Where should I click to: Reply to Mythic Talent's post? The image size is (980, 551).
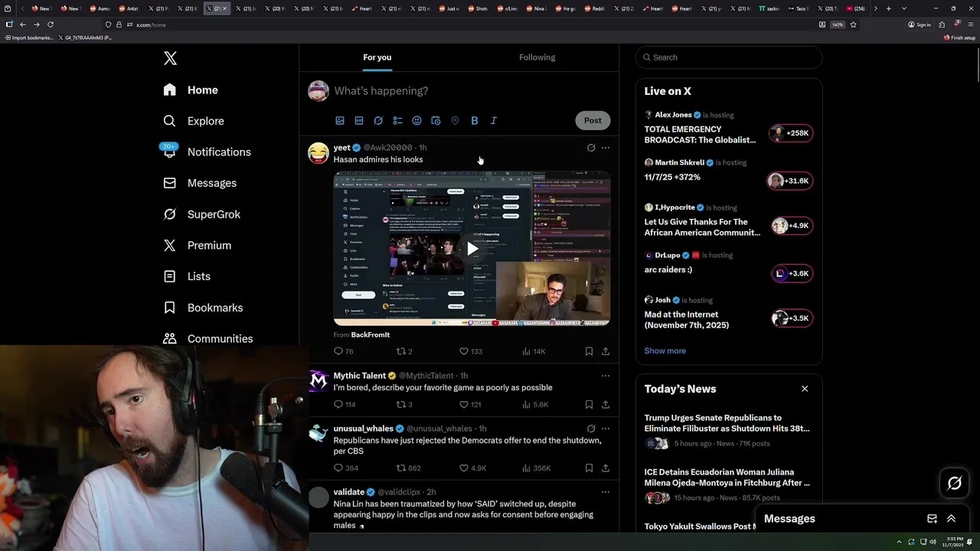click(x=338, y=404)
